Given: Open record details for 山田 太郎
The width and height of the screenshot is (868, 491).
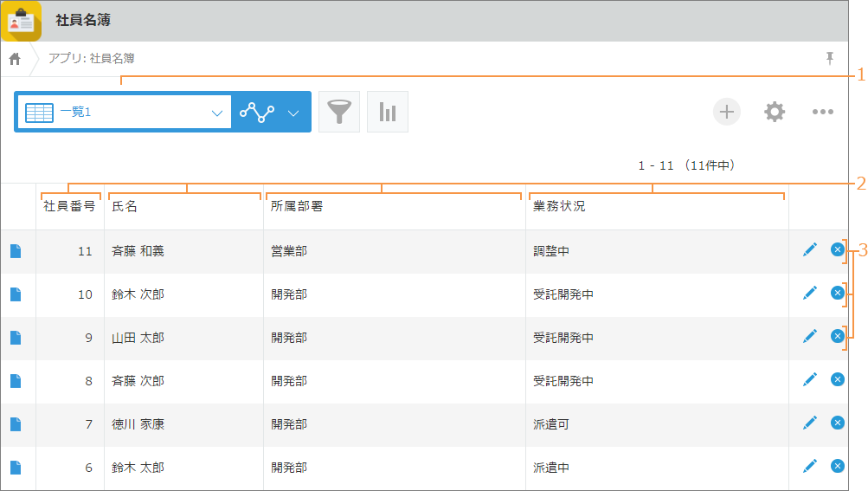Looking at the screenshot, I should point(16,338).
